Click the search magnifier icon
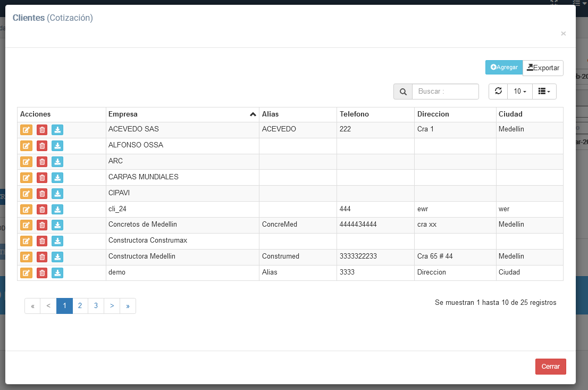The image size is (588, 390). point(403,92)
